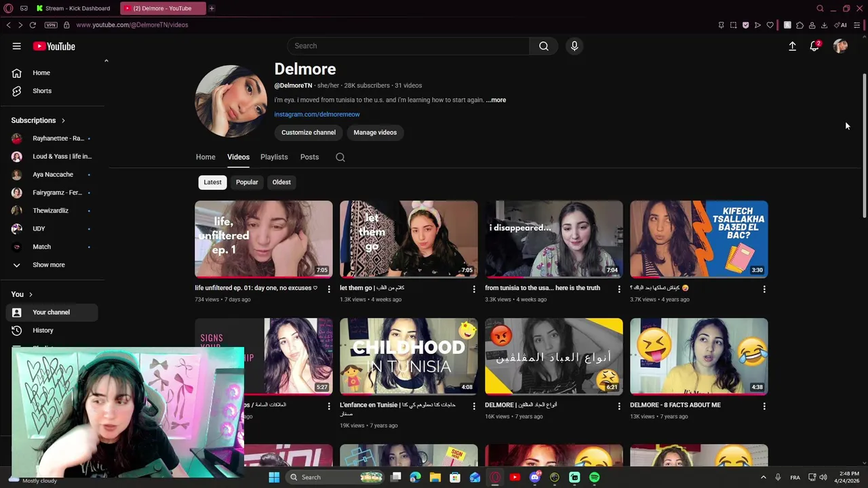The image size is (868, 488).
Task: Open options for from tunisia to the usa video
Action: (619, 289)
